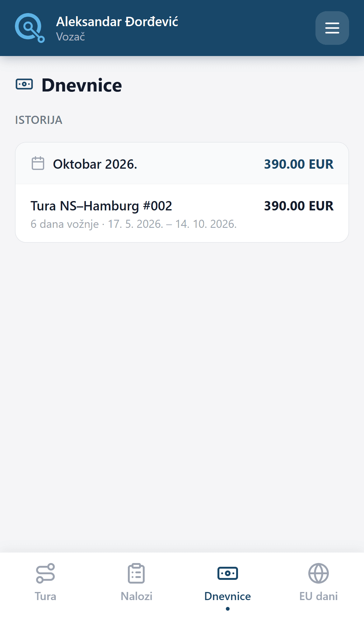Open the Dnevnice tab label
The image size is (364, 620).
click(x=228, y=596)
